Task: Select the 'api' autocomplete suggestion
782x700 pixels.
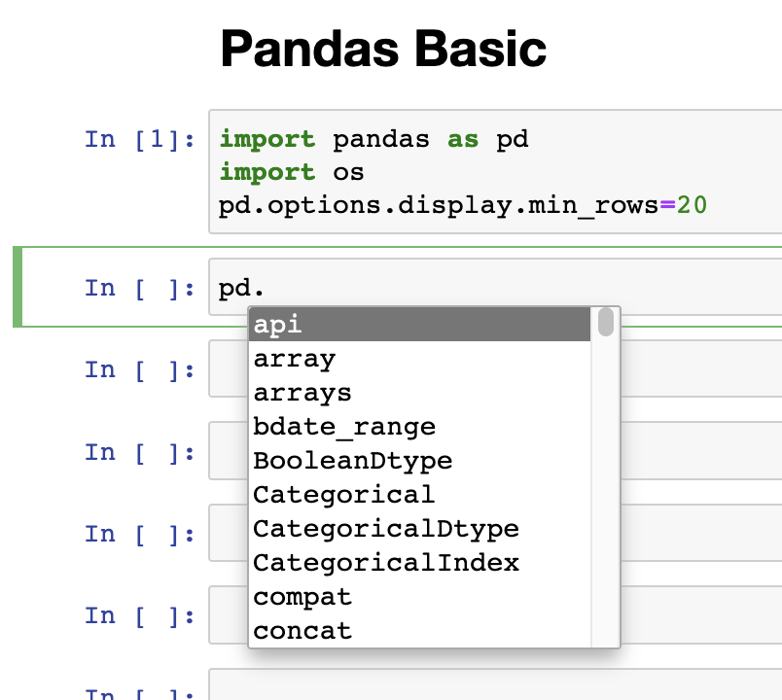Action: pyautogui.click(x=419, y=325)
